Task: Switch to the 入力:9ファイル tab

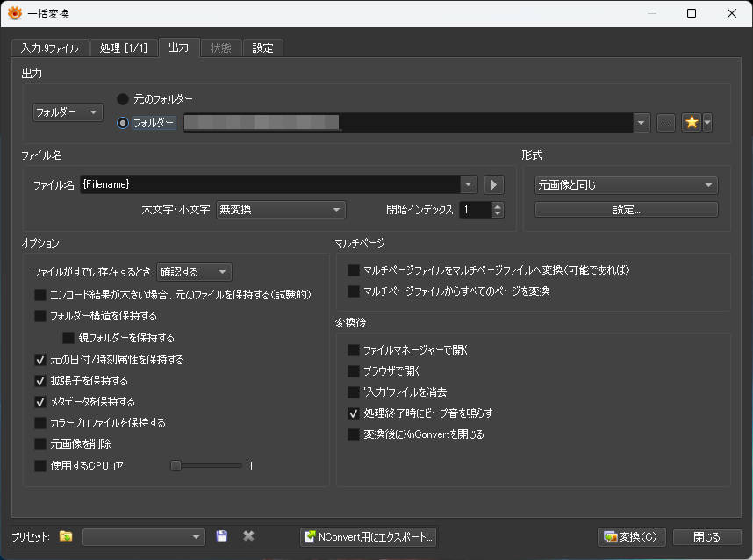Action: pos(49,47)
